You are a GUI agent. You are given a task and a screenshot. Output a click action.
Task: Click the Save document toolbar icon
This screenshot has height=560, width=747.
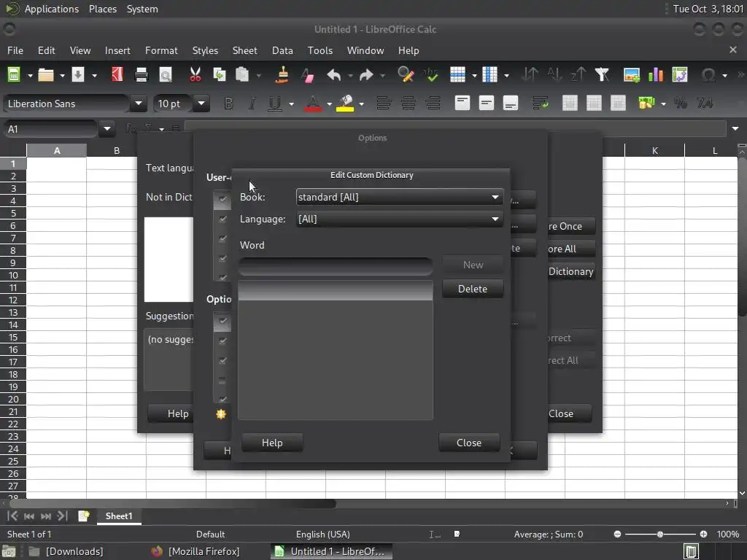pos(77,75)
